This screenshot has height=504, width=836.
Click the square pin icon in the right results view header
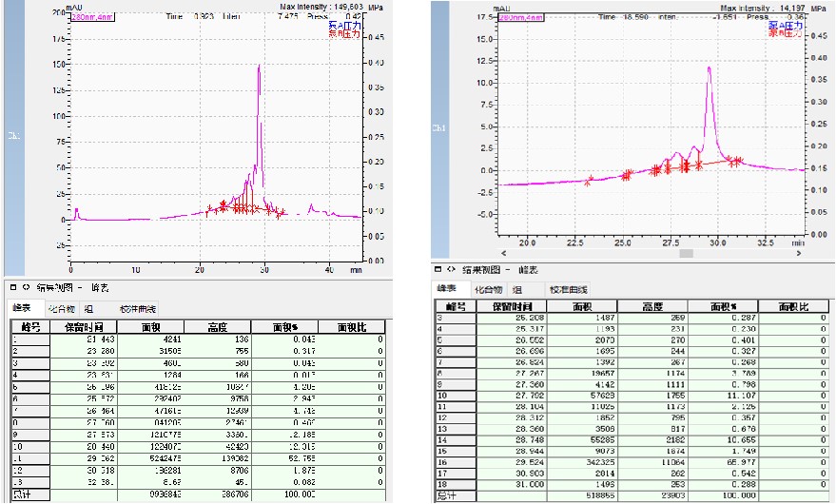[x=436, y=269]
